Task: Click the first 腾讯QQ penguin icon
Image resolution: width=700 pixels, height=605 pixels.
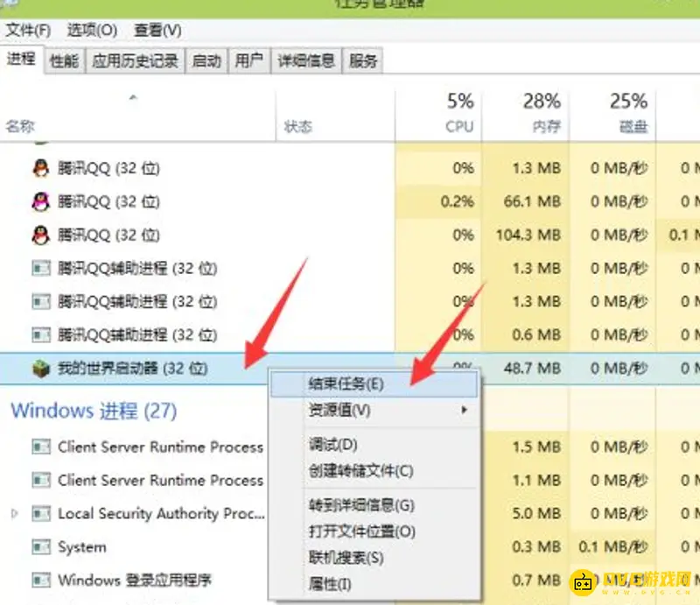Action: tap(40, 168)
